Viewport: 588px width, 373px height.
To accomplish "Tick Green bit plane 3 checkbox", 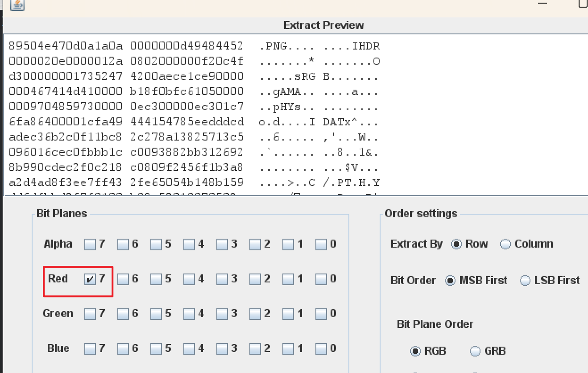I will [x=222, y=314].
